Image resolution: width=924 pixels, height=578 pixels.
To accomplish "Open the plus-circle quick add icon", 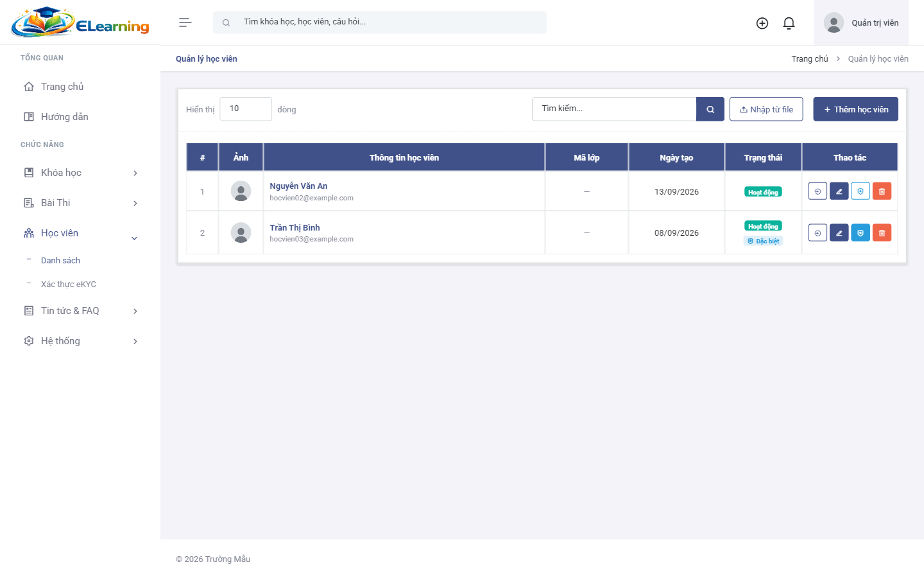I will (x=762, y=23).
